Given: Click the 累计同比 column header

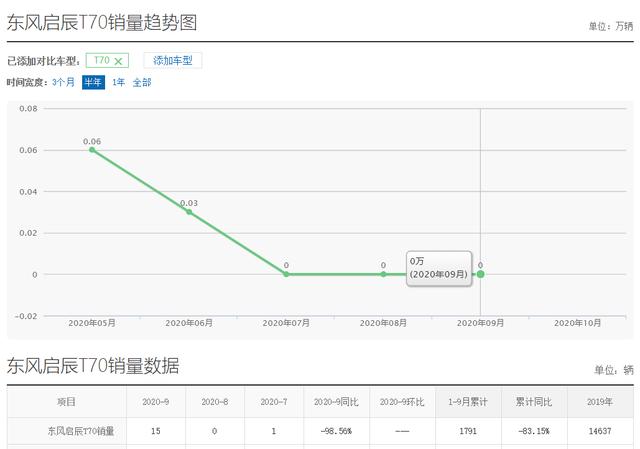Looking at the screenshot, I should coord(534,402).
